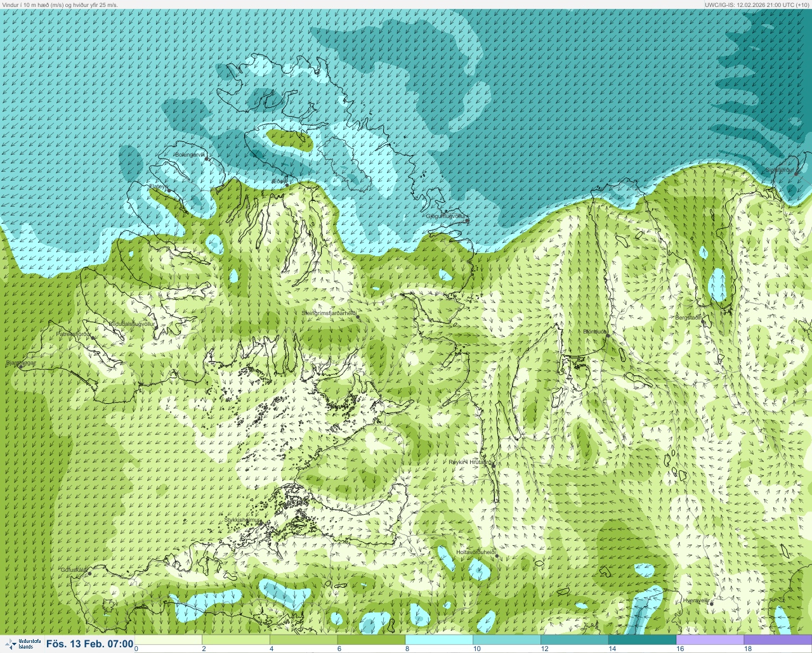Pick the 4–6 m/s legend color swatch
Image resolution: width=812 pixels, height=653 pixels.
click(x=304, y=640)
